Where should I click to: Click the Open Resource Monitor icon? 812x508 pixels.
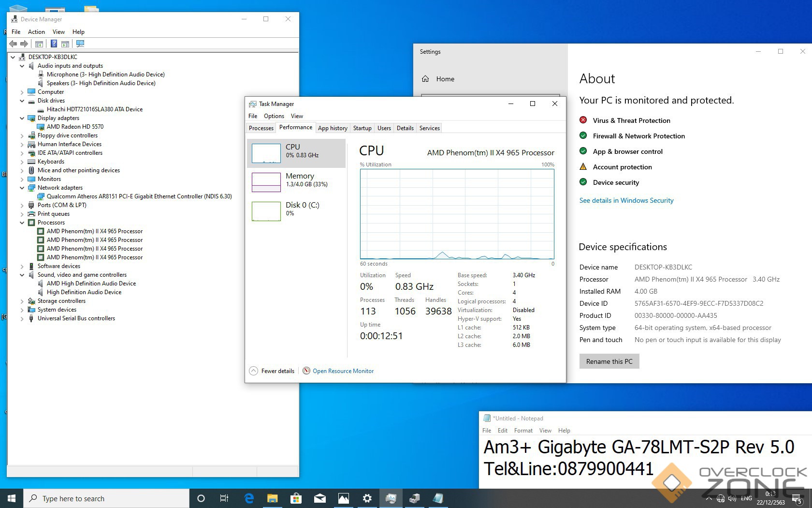point(306,371)
